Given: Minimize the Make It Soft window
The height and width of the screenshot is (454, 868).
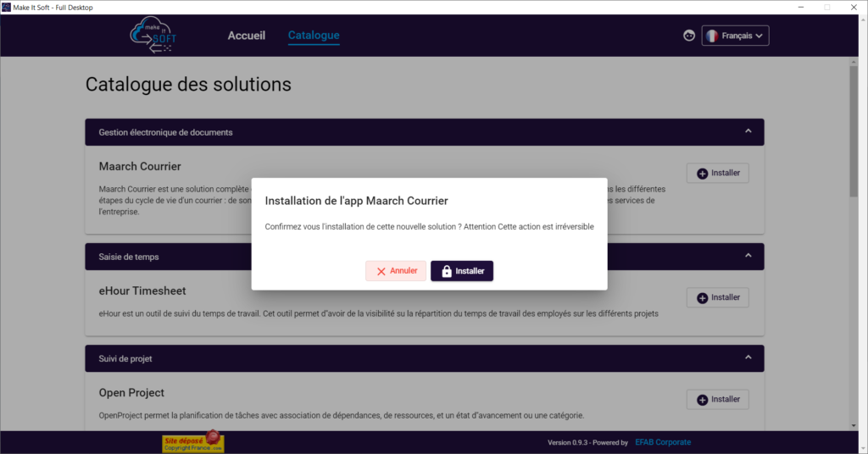Looking at the screenshot, I should coord(800,7).
